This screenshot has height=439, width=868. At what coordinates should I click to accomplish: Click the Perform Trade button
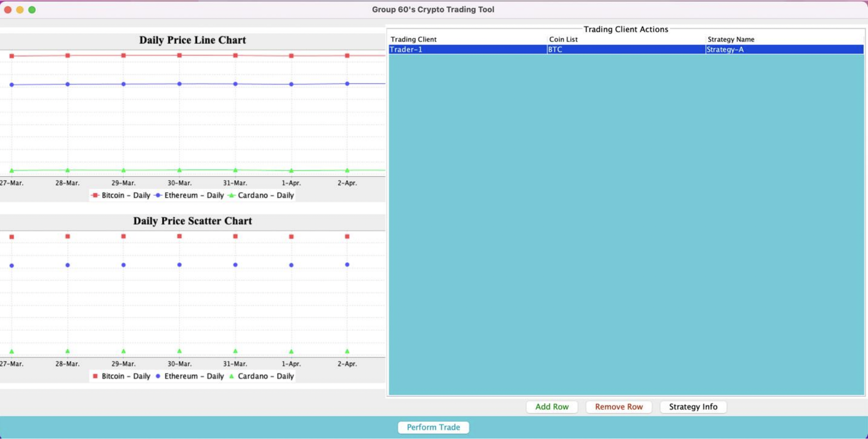point(433,427)
